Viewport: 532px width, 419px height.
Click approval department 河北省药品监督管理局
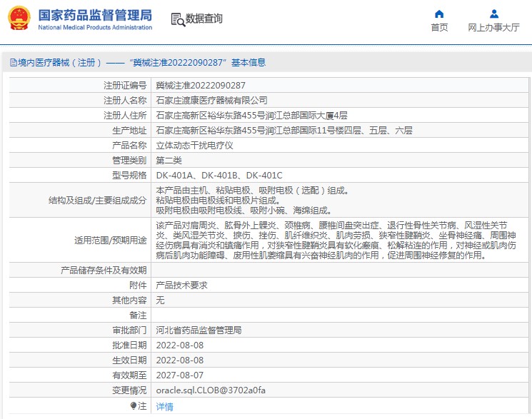[x=199, y=330]
